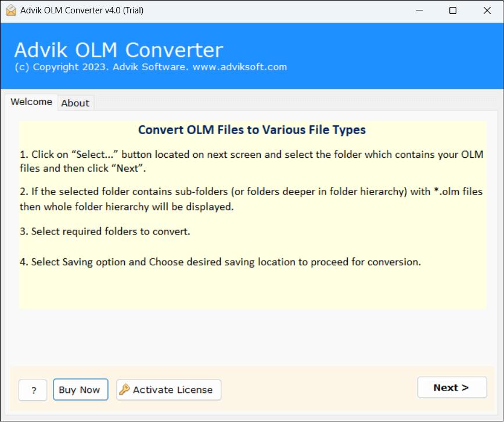Click the Advik envelope icon in title bar
This screenshot has height=422, width=504.
coord(10,10)
